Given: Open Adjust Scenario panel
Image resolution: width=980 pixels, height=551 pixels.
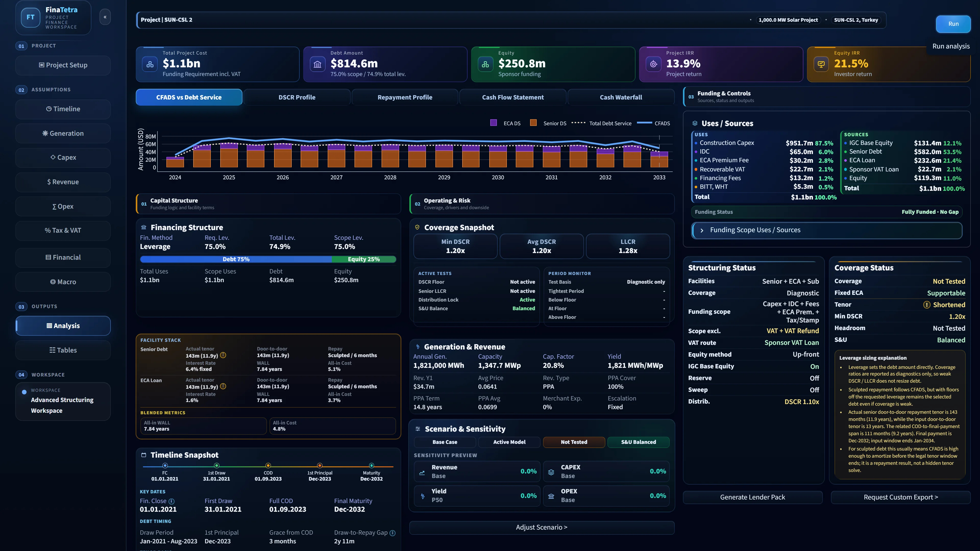Looking at the screenshot, I should click(542, 528).
